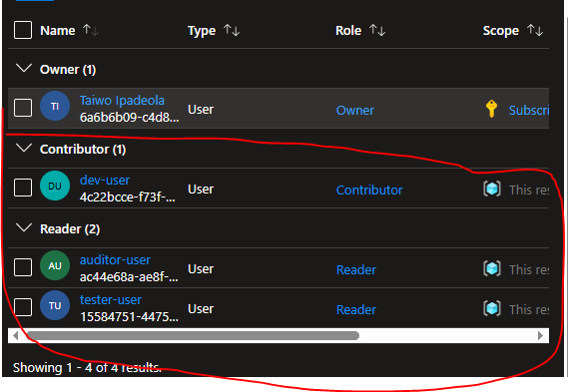Click the TU avatar for tester-user
This screenshot has width=568, height=392.
click(55, 305)
